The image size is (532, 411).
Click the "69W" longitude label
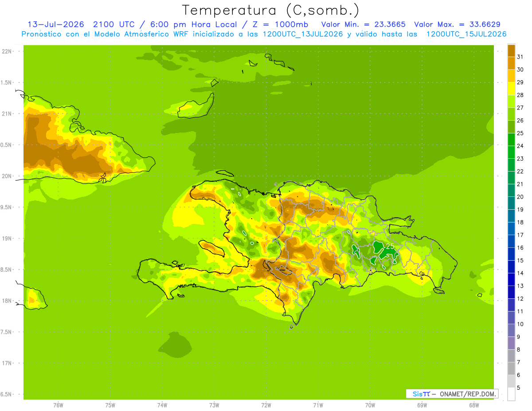[422, 405]
